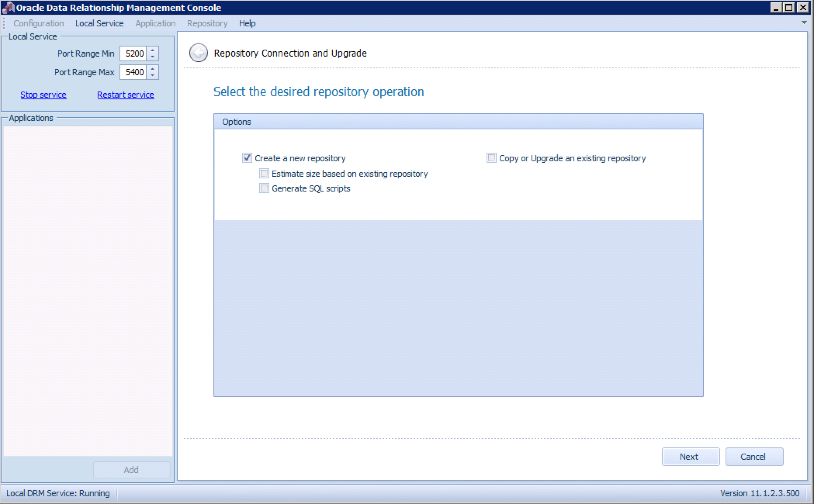Uncheck Create a new repository

click(247, 158)
